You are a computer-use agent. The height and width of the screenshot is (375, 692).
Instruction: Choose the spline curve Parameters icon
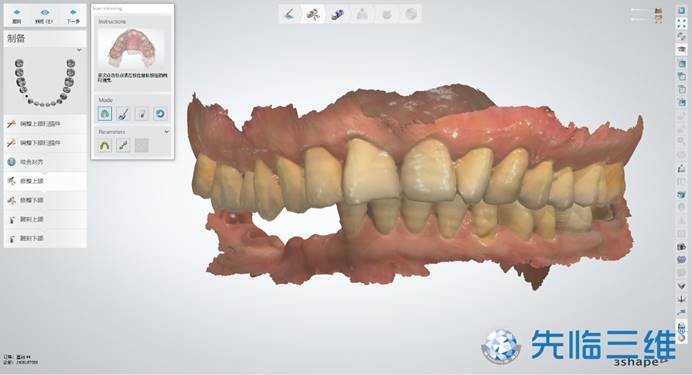point(124,145)
